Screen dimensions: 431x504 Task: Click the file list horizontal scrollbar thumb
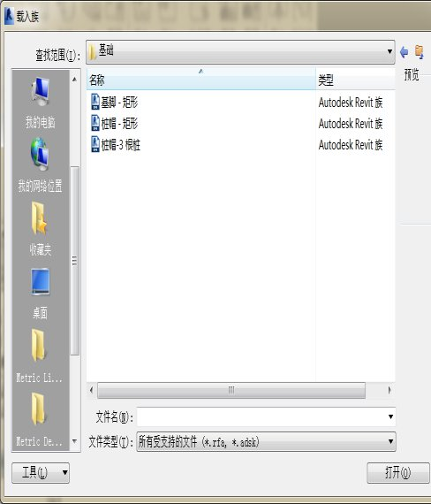pyautogui.click(x=231, y=390)
